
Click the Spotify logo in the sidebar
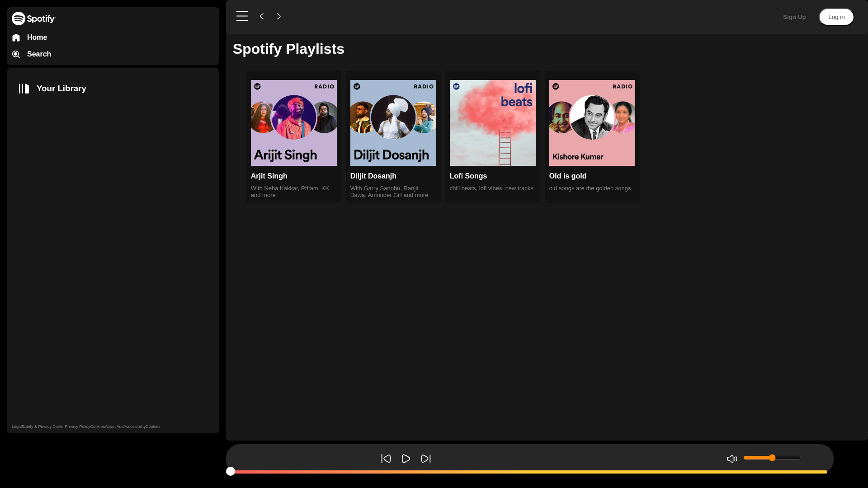click(x=33, y=18)
